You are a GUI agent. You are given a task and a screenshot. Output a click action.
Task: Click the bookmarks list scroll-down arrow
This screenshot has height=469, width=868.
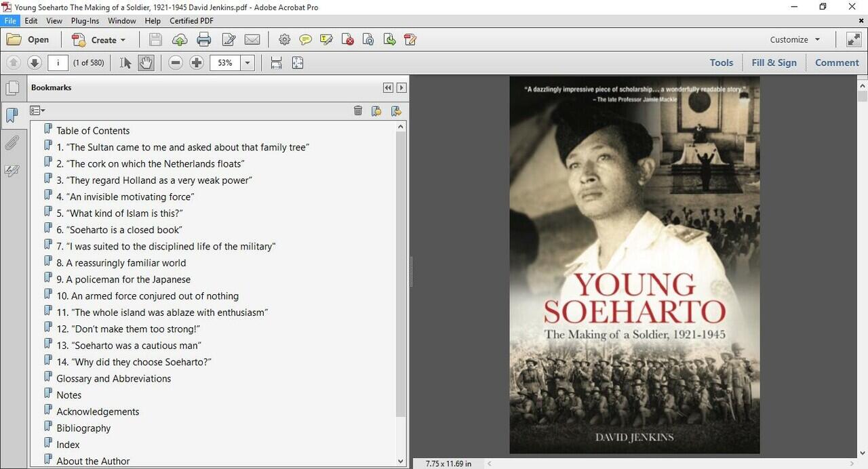click(401, 461)
